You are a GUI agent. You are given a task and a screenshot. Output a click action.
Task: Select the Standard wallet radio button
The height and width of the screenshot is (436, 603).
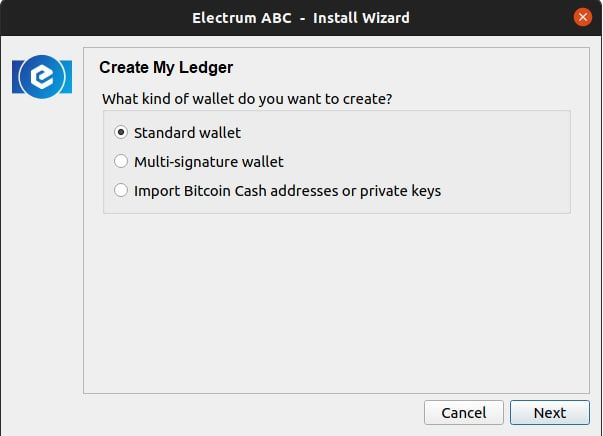[x=121, y=132]
